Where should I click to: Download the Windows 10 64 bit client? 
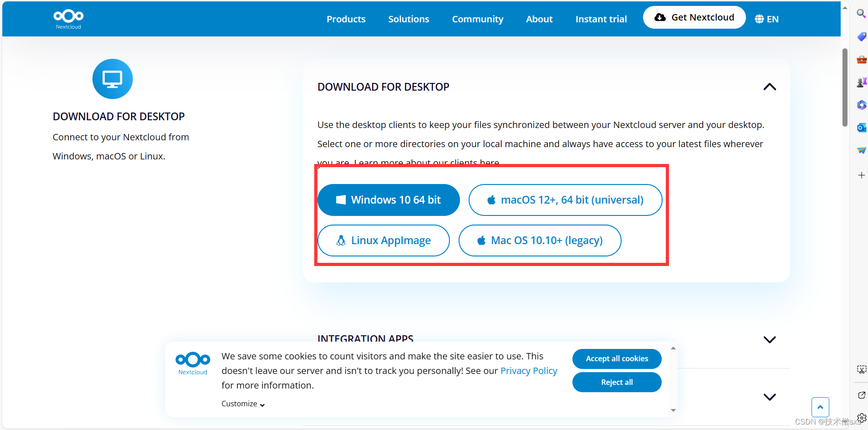(x=388, y=200)
